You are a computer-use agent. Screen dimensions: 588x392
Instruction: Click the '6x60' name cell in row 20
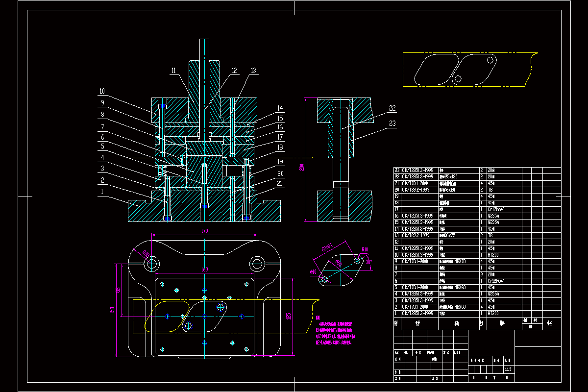click(x=448, y=189)
